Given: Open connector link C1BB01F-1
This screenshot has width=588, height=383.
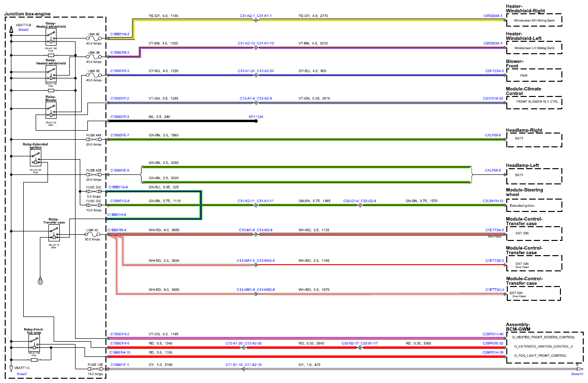Looking at the screenshot, I should tap(120, 364).
